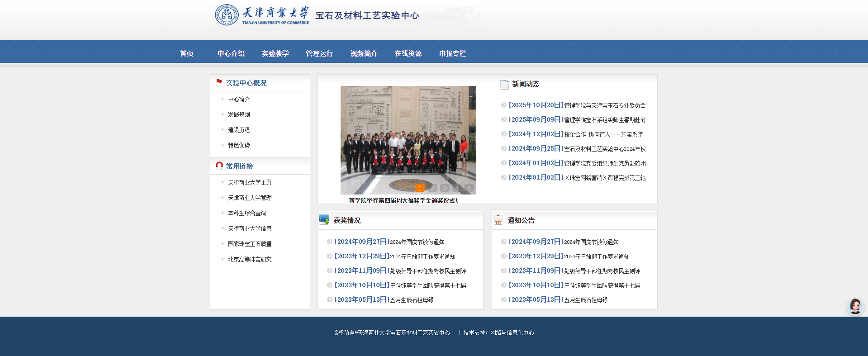
Task: Click the group photo slideshow image
Action: [x=408, y=140]
